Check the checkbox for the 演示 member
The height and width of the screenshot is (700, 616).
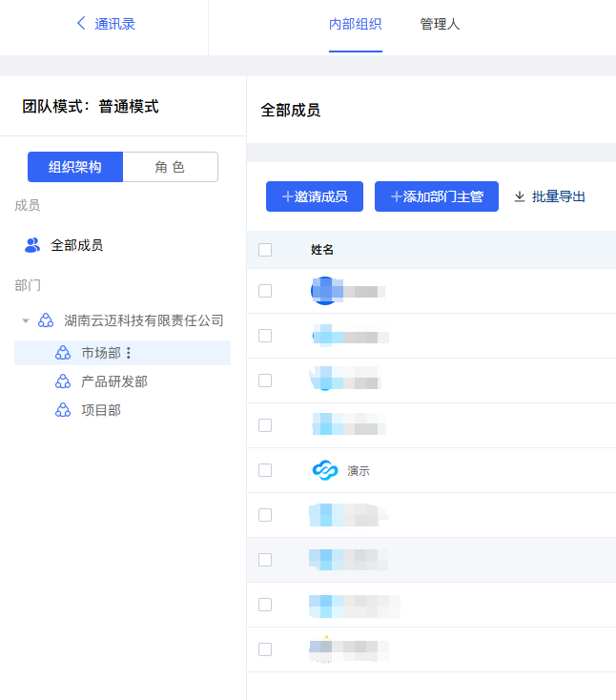click(x=265, y=470)
